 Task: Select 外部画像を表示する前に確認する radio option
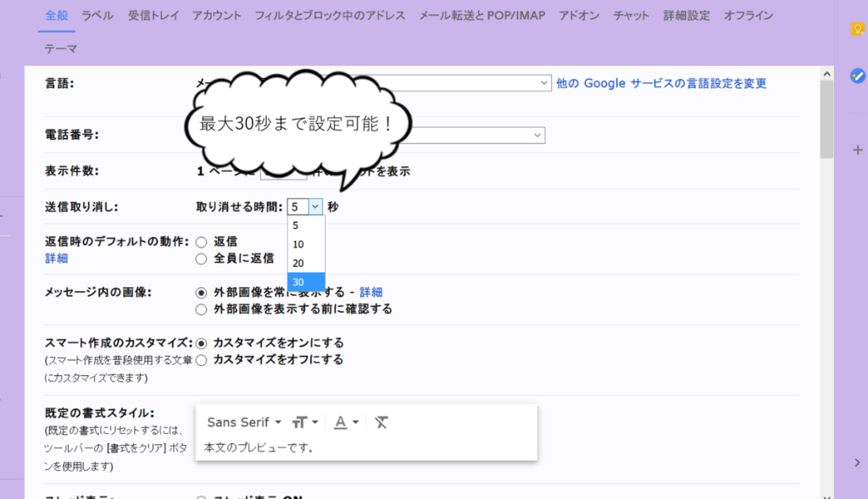click(x=201, y=310)
